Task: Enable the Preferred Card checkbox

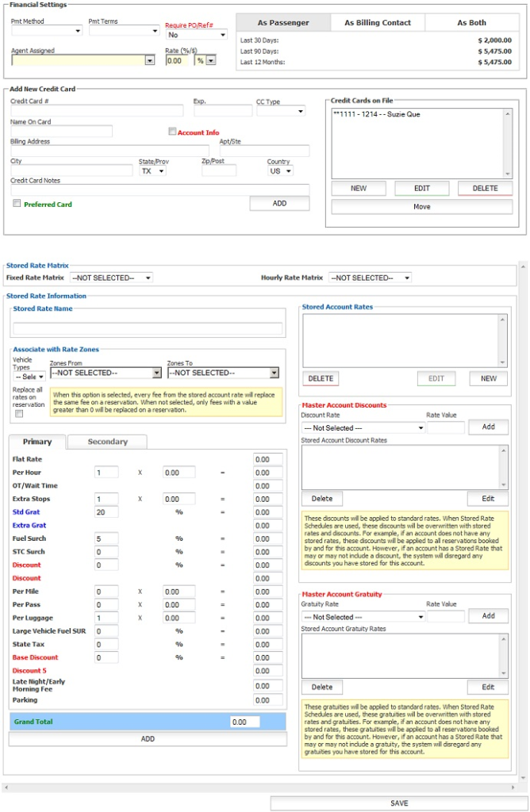Action: [17, 204]
